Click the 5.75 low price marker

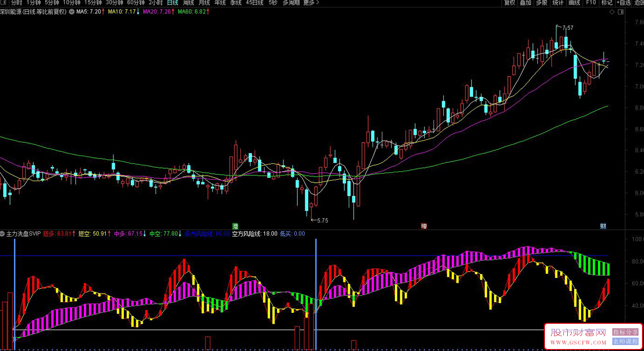point(322,220)
